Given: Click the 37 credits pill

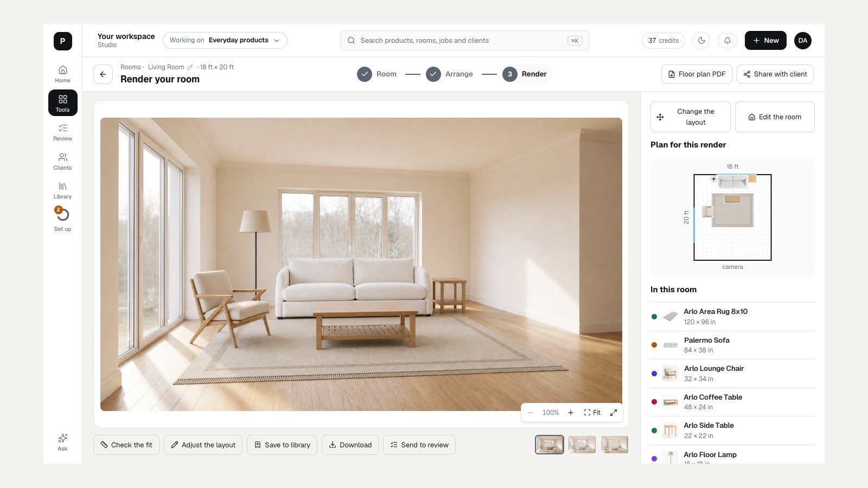Looking at the screenshot, I should point(663,41).
